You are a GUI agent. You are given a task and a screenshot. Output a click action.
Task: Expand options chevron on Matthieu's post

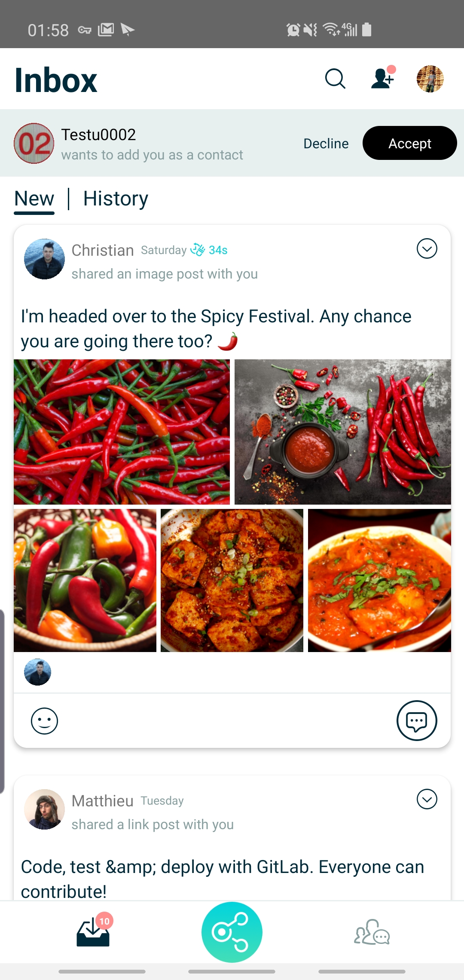(427, 799)
